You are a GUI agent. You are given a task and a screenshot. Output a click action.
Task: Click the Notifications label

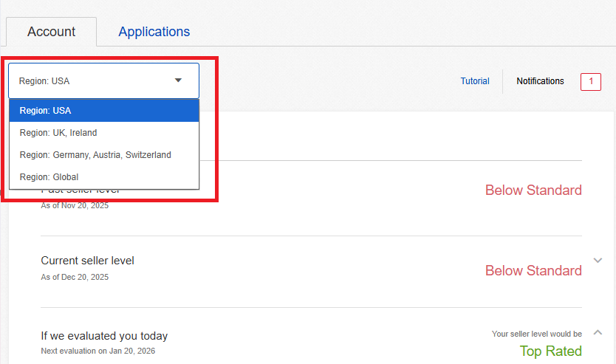(x=540, y=81)
